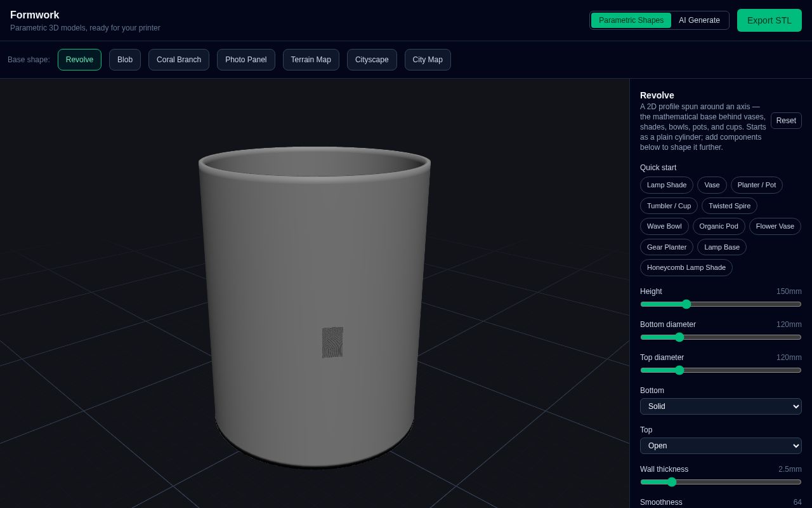Reset the Revolve parameters
Viewport: 812px width, 508px height.
click(786, 121)
